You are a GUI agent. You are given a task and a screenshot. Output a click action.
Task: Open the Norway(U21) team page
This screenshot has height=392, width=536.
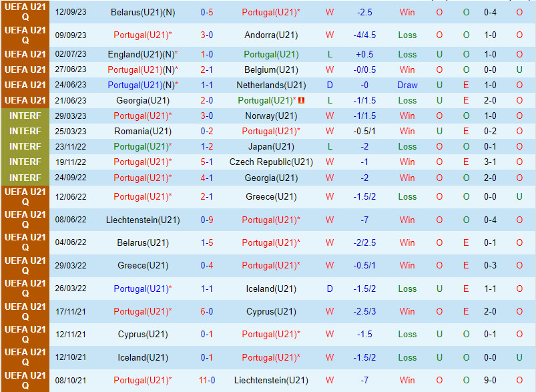[x=271, y=116]
